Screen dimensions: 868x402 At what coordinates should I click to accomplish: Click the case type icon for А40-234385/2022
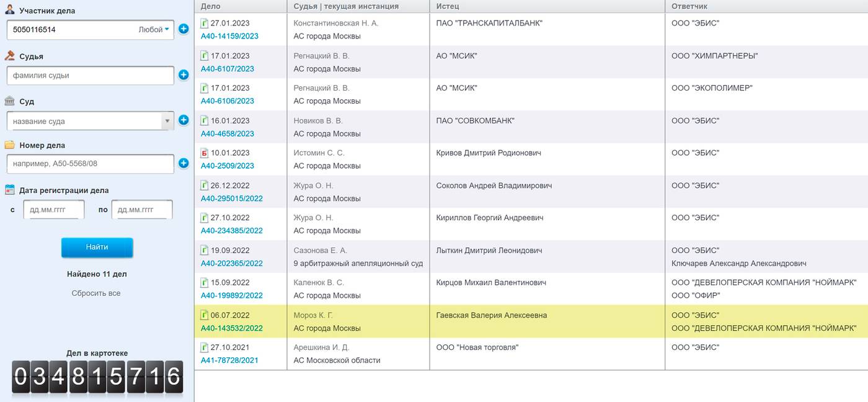pos(205,218)
